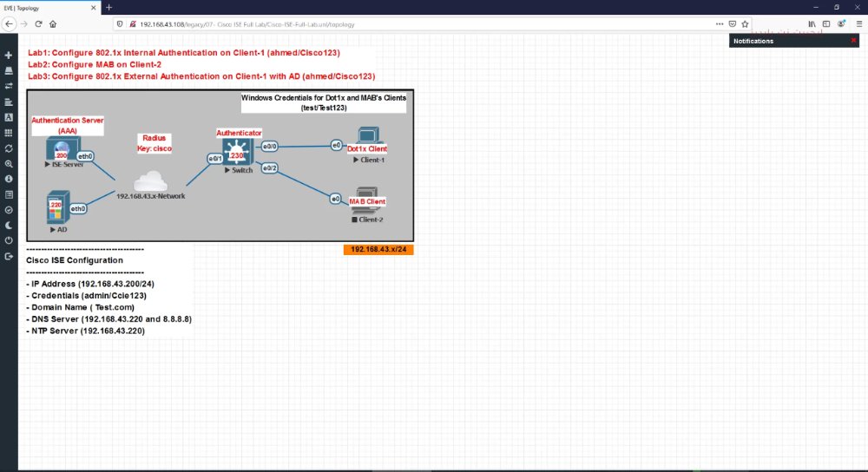The image size is (868, 472).
Task: Click the Add an object plus icon
Action: [9, 56]
